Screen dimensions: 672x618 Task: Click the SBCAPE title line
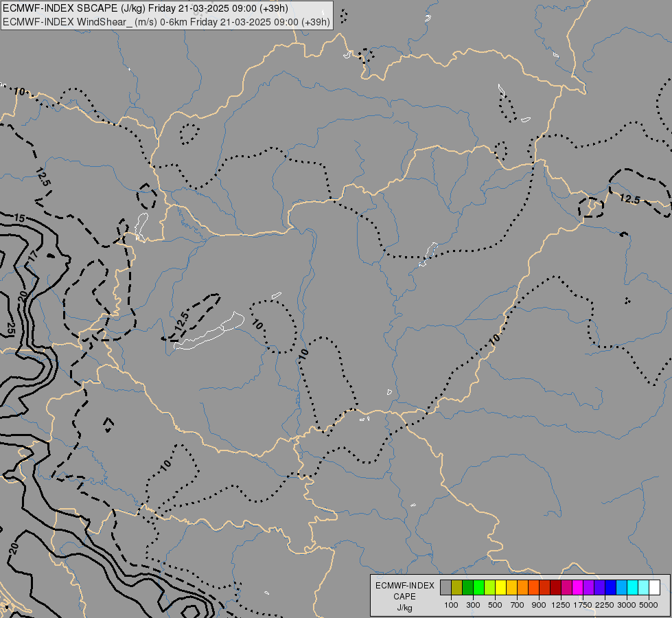pos(146,8)
